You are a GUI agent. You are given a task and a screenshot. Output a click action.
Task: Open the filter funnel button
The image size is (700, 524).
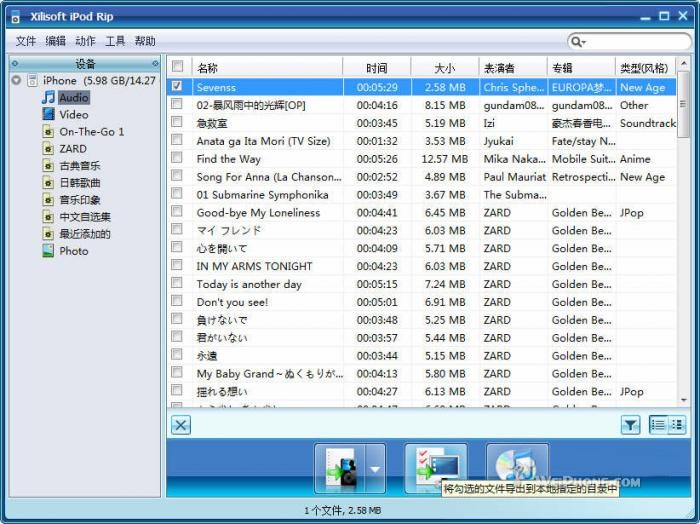tap(630, 425)
